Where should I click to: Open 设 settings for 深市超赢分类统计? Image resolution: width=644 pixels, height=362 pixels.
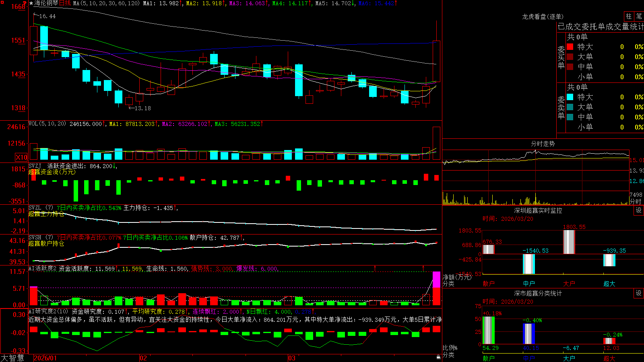pos(639,293)
